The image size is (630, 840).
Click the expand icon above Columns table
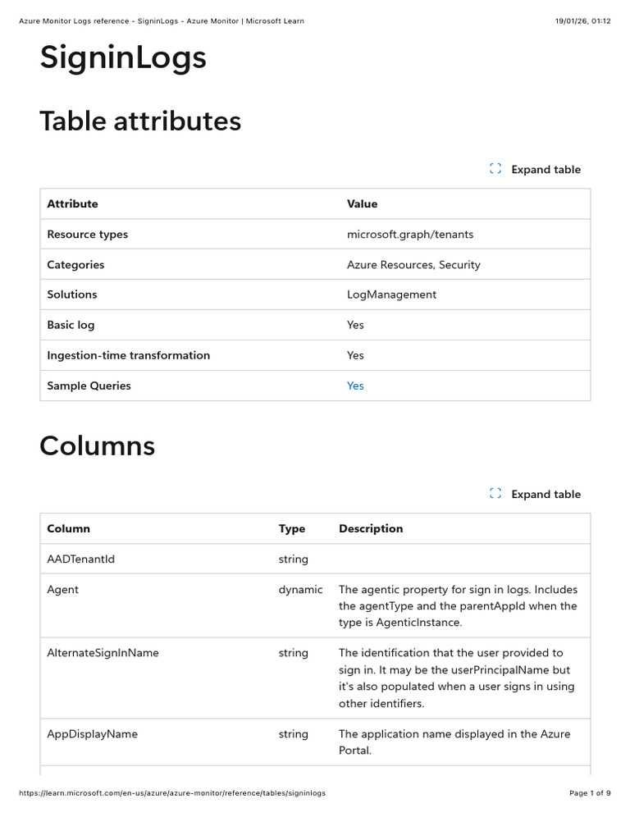[x=495, y=493]
